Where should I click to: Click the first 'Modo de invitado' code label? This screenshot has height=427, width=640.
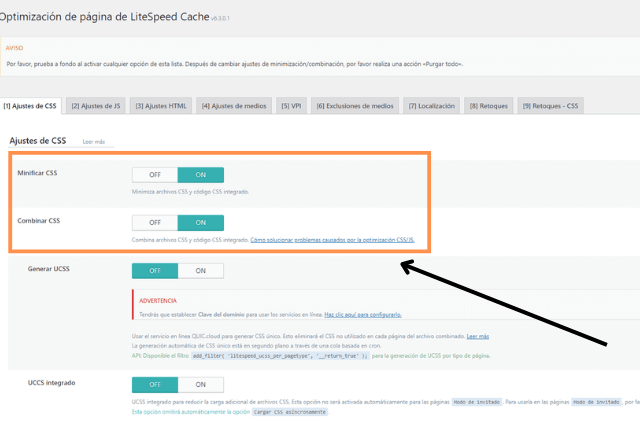[x=477, y=402]
